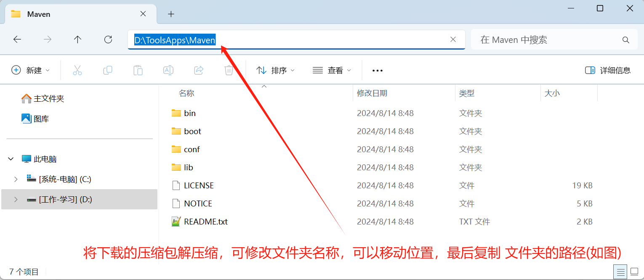
Task: Expand the [工作-学习] (D:) drive node
Action: pos(16,199)
